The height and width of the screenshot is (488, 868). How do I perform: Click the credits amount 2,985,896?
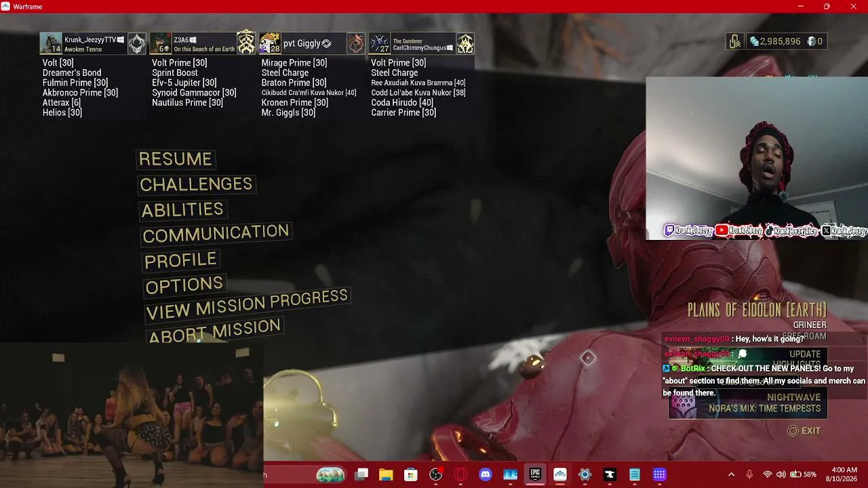coord(781,41)
